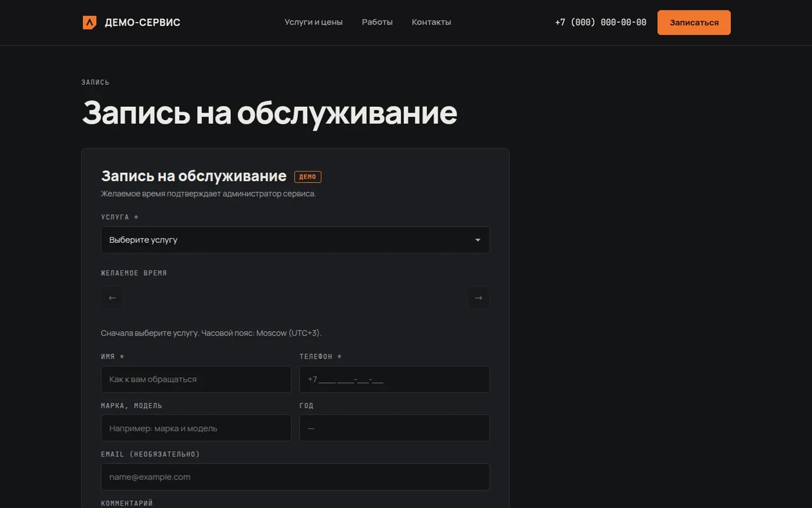Click the right arrow in desired time picker
Image resolution: width=812 pixels, height=508 pixels.
pyautogui.click(x=478, y=298)
